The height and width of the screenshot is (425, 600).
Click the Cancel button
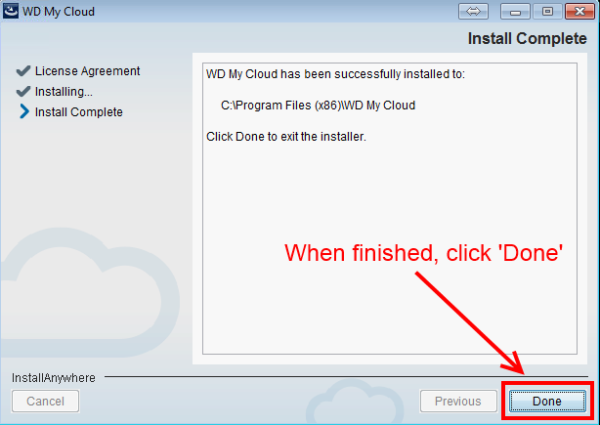tap(46, 401)
